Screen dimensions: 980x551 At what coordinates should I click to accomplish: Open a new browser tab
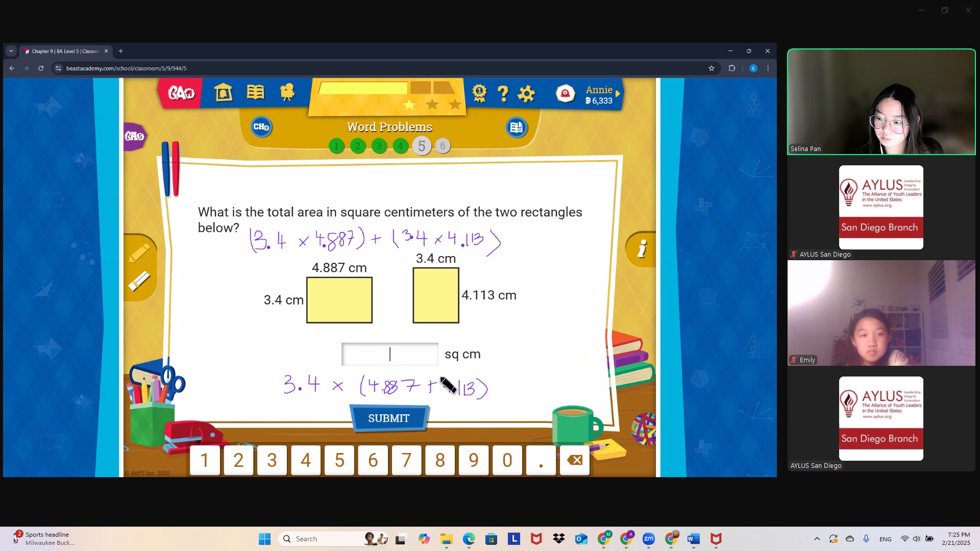click(120, 51)
